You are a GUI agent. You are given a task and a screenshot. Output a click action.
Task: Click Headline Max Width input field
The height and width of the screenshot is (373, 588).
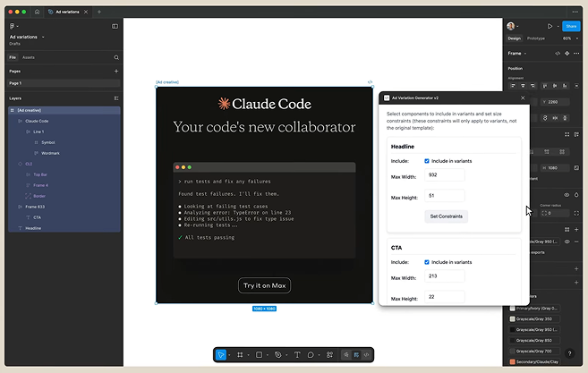(445, 175)
